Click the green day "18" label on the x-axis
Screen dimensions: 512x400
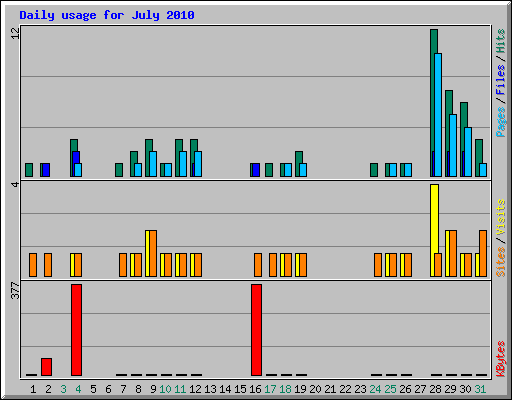285,389
